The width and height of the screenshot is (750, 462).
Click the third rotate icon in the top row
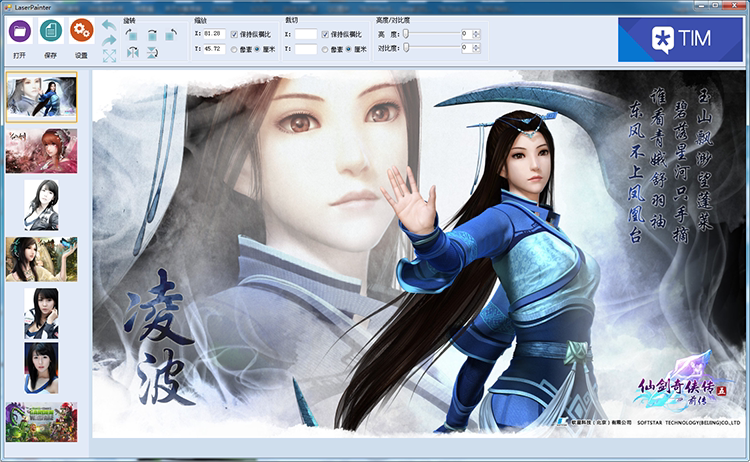[171, 34]
